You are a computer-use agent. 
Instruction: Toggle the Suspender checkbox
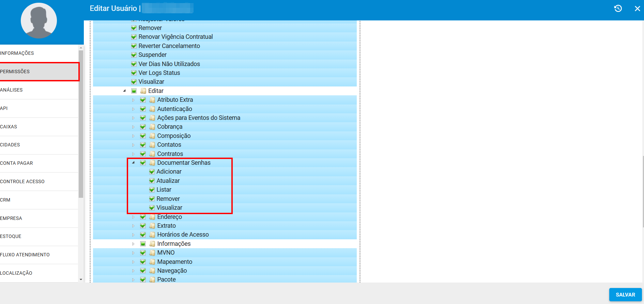coord(134,55)
